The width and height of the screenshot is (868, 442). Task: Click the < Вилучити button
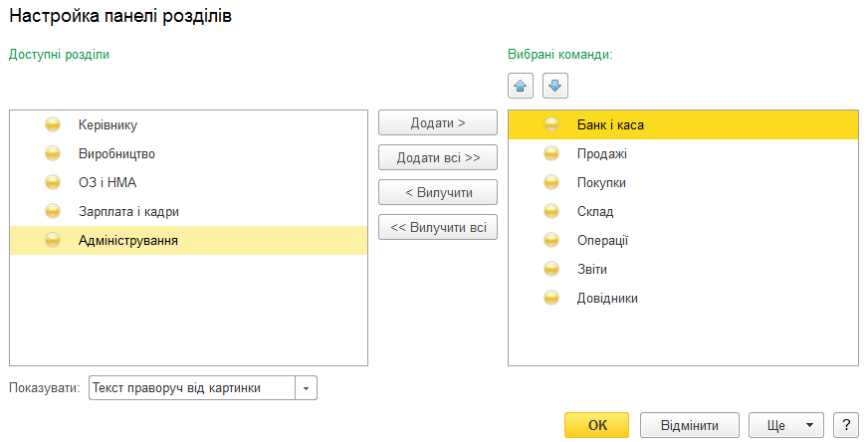(x=438, y=193)
